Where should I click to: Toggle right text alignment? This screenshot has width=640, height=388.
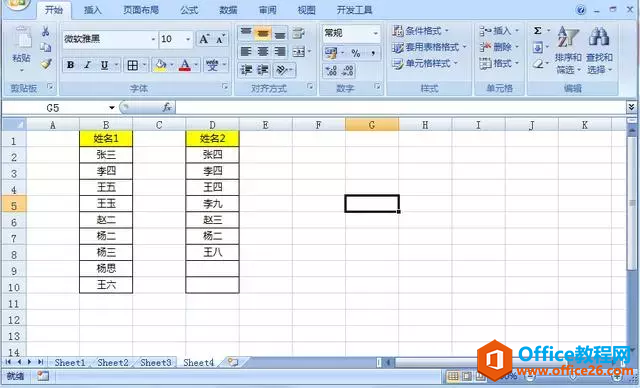point(280,51)
